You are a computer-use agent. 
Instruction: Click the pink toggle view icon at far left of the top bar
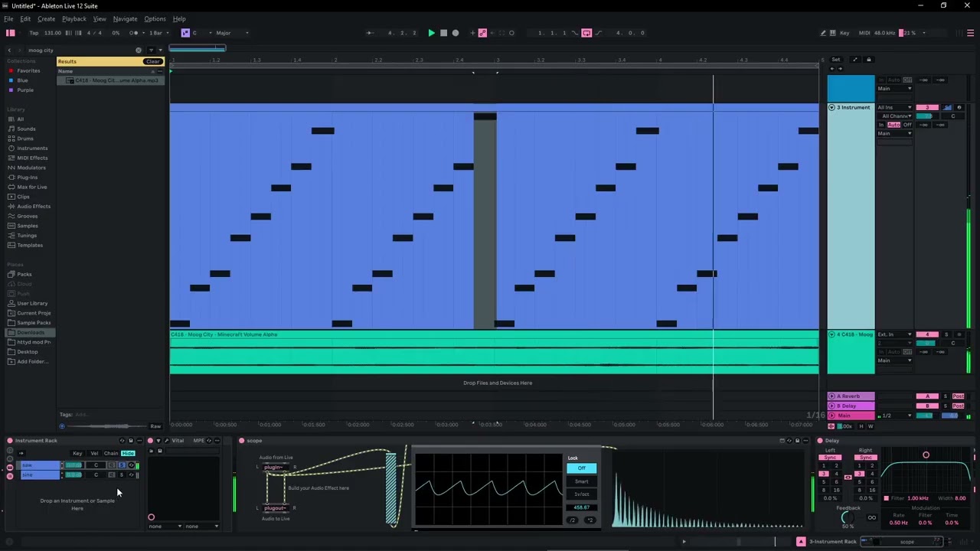tap(11, 33)
